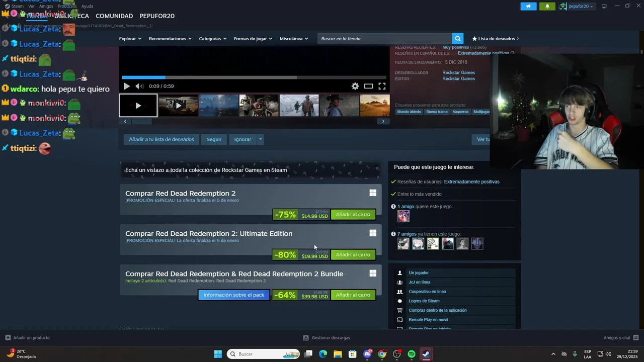Expand the Miscelánea dropdown
Screen dimensions: 644x362
pyautogui.click(x=294, y=39)
